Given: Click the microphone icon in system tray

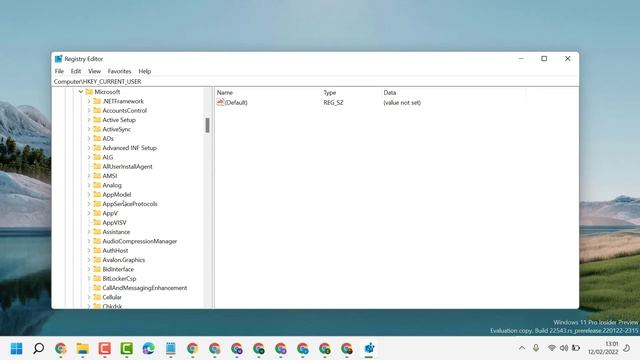Looking at the screenshot, I should (x=536, y=348).
